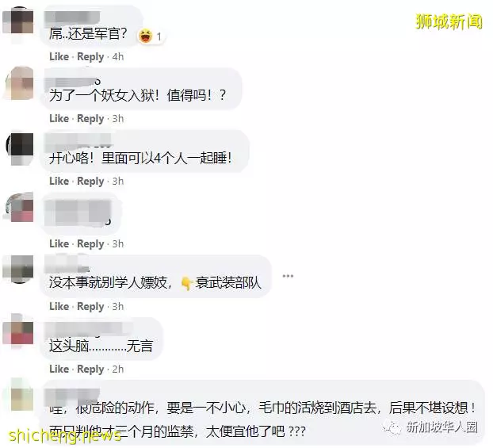Like the comment with only a blurred name
The width and height of the screenshot is (493, 448).
(59, 243)
